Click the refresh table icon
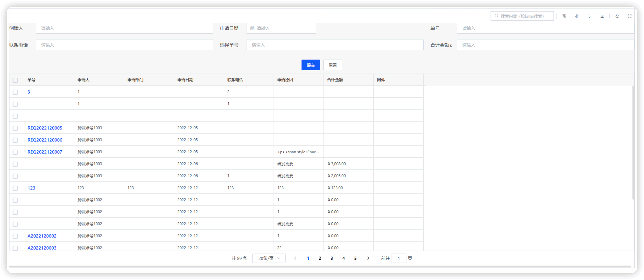The width and height of the screenshot is (644, 280). [617, 16]
